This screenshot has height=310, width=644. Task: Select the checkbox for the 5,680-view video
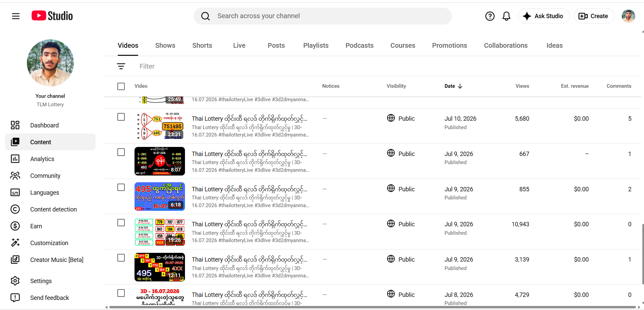tap(121, 117)
